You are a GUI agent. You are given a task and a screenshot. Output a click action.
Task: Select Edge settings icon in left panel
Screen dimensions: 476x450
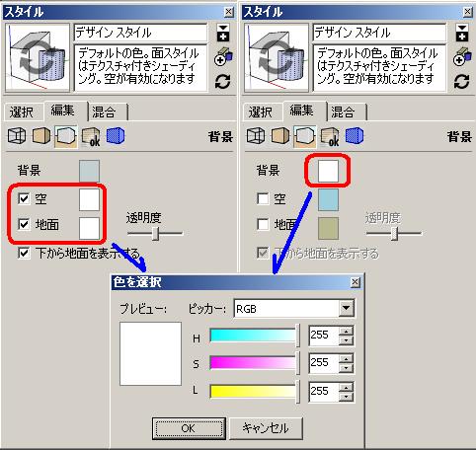[17, 136]
